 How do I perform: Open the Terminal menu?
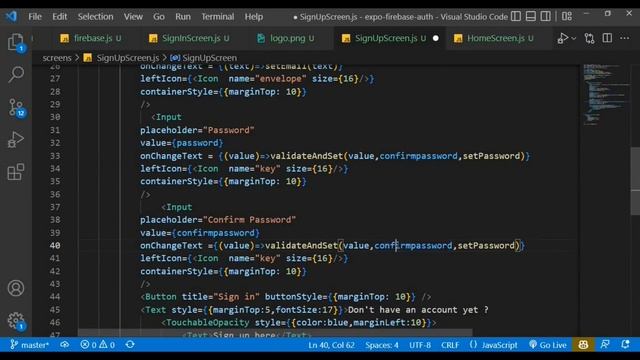218,17
